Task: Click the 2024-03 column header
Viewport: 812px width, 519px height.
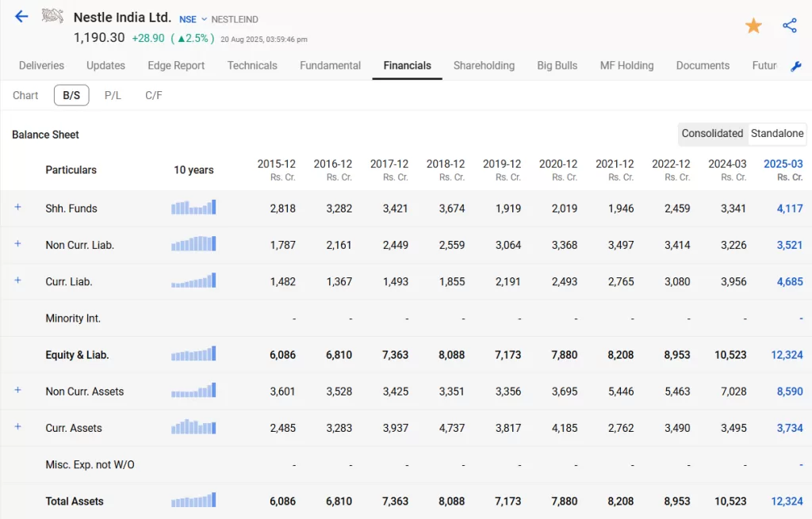Action: [x=727, y=170]
